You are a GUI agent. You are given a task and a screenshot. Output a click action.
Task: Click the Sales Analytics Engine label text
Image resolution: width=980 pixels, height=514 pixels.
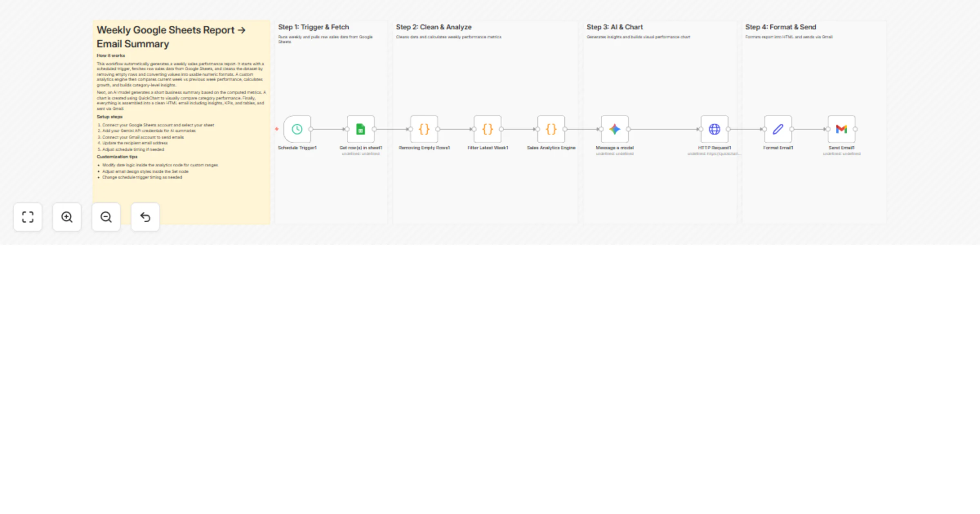(x=551, y=148)
